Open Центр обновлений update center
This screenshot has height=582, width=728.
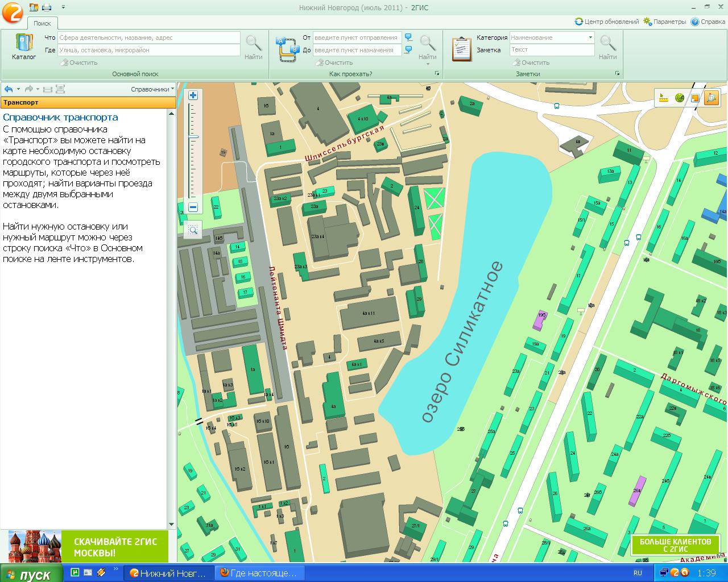point(607,22)
